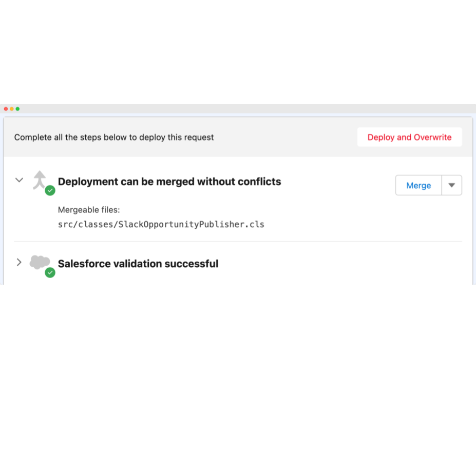Viewport: 476px width, 475px height.
Task: Click the green checkmark on the validation step
Action: [50, 273]
